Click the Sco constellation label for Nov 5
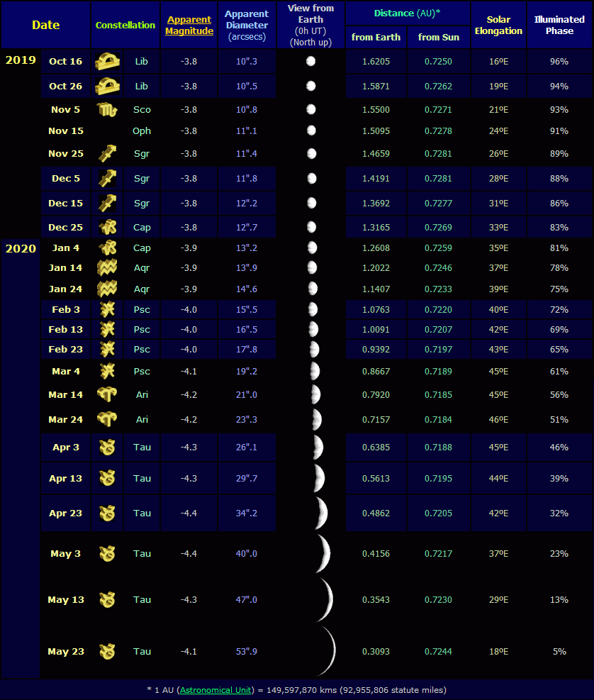 [x=142, y=110]
